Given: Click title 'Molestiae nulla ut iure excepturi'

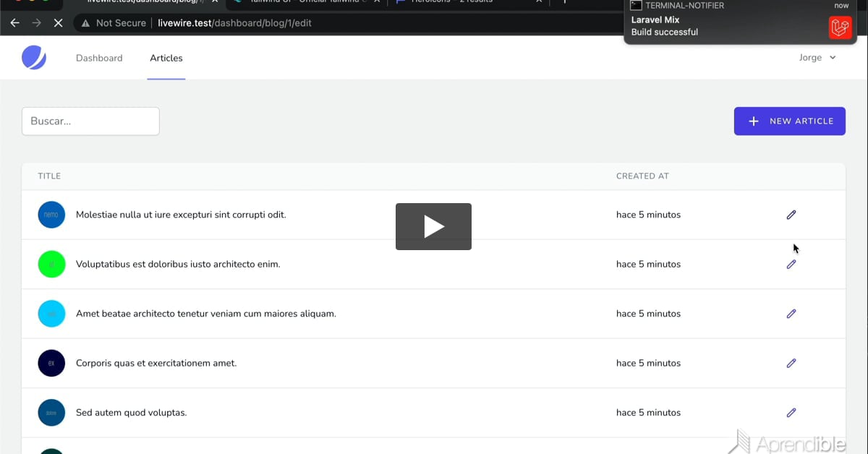Looking at the screenshot, I should (x=181, y=215).
